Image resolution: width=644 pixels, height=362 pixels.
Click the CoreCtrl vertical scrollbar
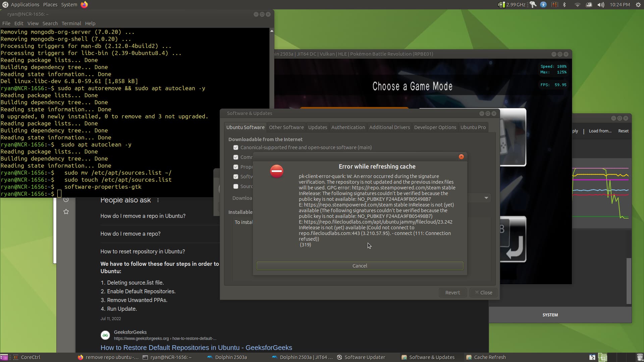tap(629, 281)
